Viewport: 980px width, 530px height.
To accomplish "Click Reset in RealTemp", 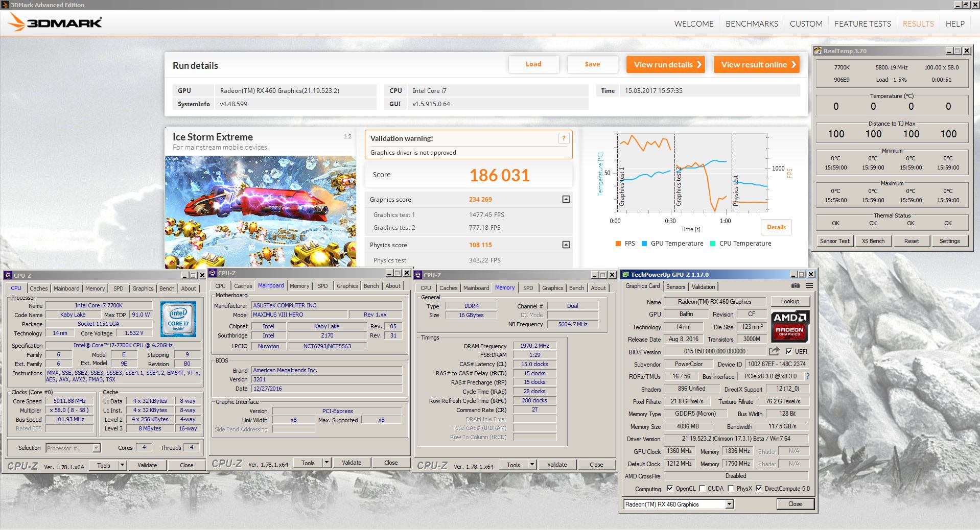I will tap(912, 241).
